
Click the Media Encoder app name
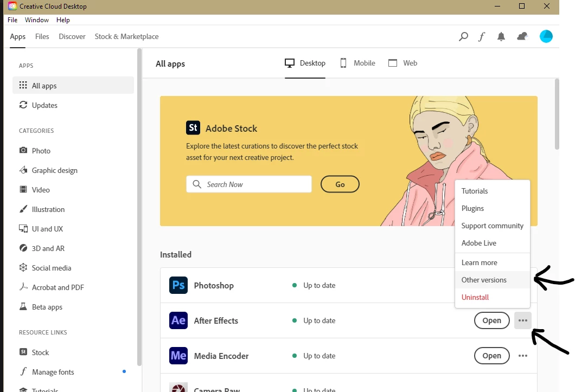221,356
